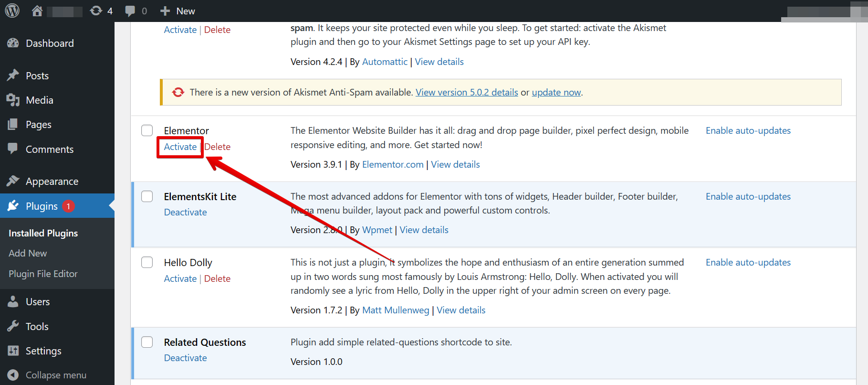Open Dashboard from the sidebar
Screen dimensions: 868x385
point(50,43)
